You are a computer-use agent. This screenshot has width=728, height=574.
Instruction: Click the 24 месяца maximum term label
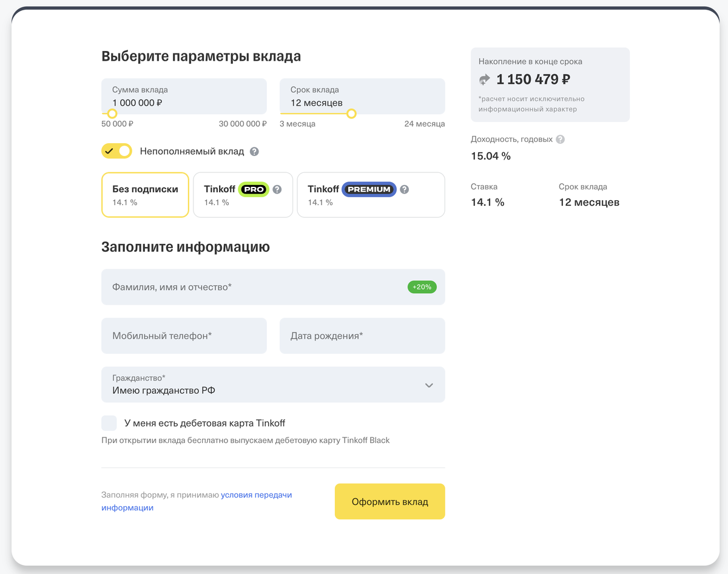[425, 124]
